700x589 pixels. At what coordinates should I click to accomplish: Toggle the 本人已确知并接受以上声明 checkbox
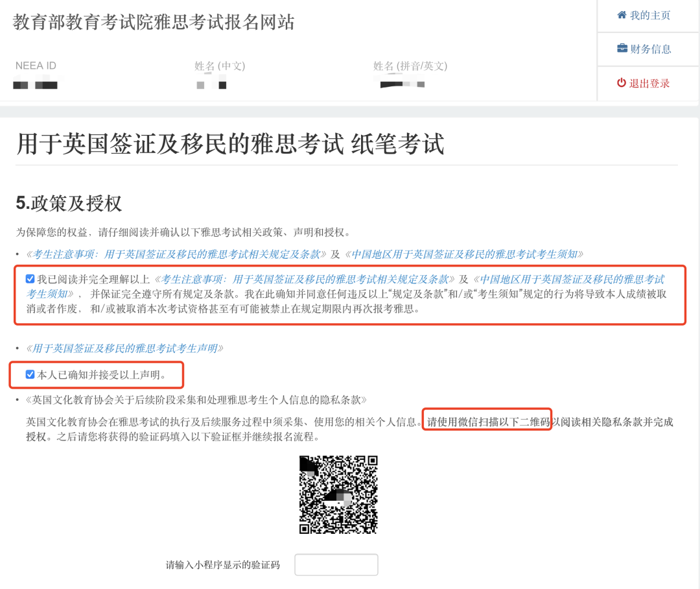pyautogui.click(x=30, y=374)
